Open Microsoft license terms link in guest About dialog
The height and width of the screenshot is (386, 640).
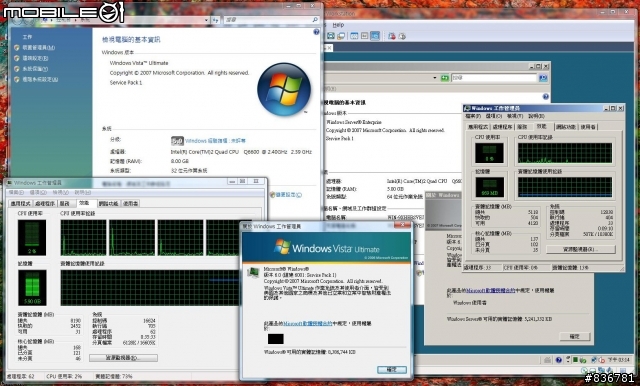[491, 291]
